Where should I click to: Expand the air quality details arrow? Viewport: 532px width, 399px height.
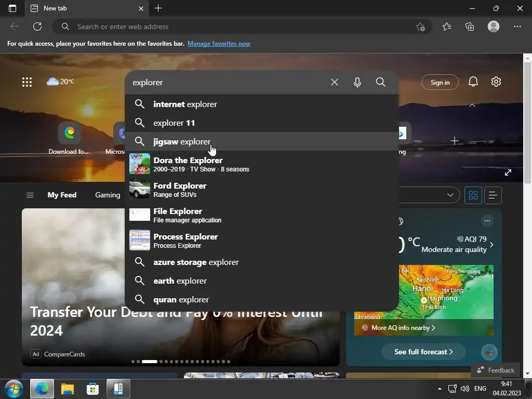point(491,245)
